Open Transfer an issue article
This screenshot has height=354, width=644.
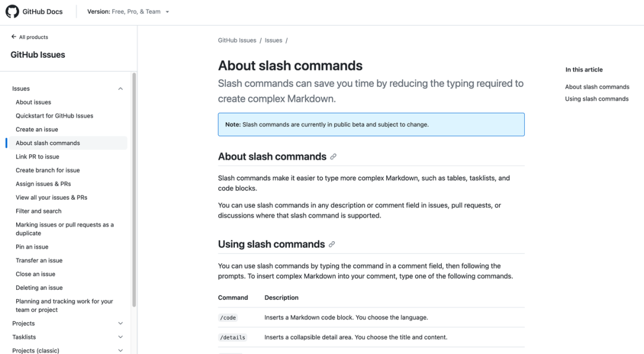39,260
